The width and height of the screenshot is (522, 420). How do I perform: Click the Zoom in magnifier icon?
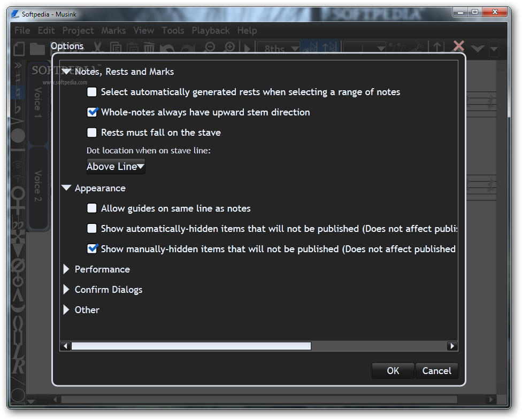229,48
